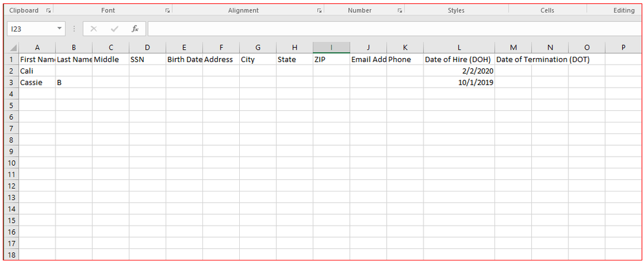Click into the formula bar input
Viewport: 644px width, 265px height.
(x=395, y=29)
